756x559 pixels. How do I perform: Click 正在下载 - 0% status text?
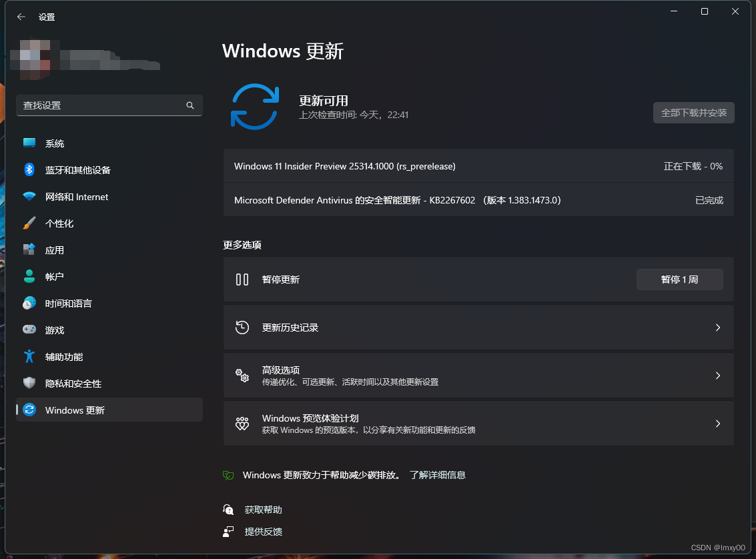point(693,166)
